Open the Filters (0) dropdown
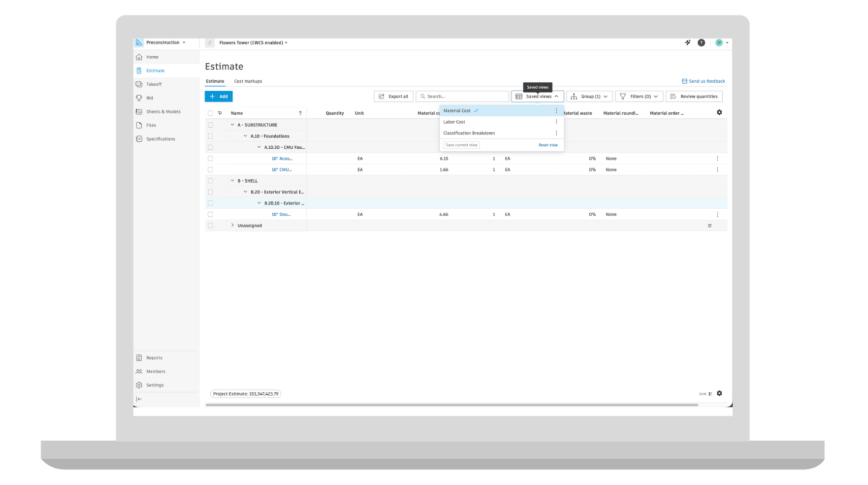The height and width of the screenshot is (485, 868). point(639,97)
